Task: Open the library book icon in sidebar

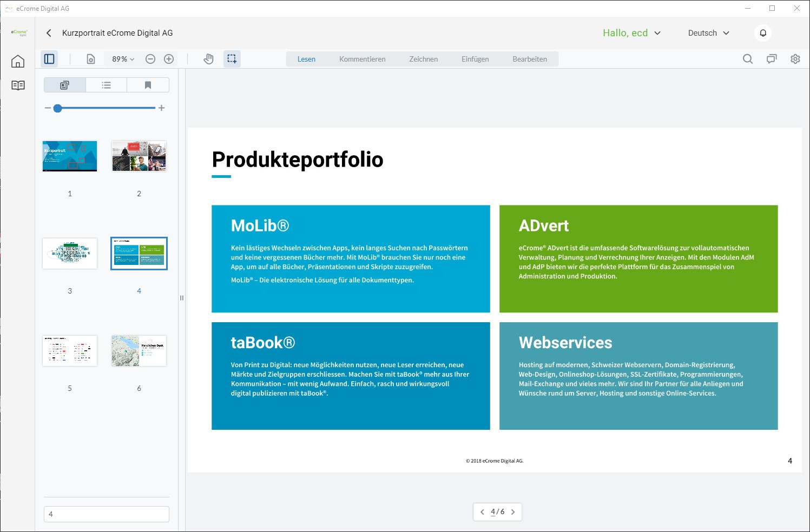Action: coord(18,85)
